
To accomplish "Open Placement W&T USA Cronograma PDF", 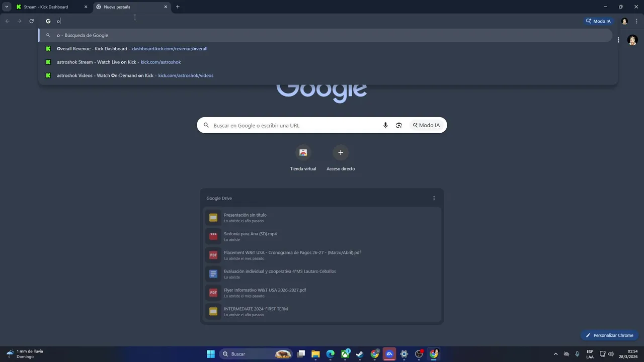I will 322,255.
